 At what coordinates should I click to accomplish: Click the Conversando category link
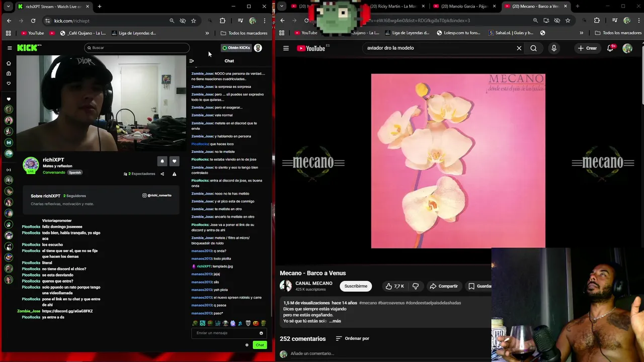(x=54, y=172)
